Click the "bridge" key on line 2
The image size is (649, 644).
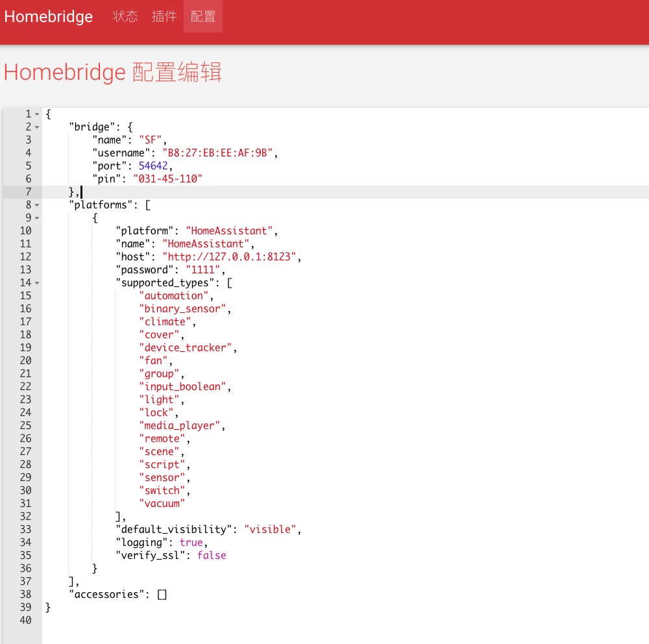tap(92, 127)
